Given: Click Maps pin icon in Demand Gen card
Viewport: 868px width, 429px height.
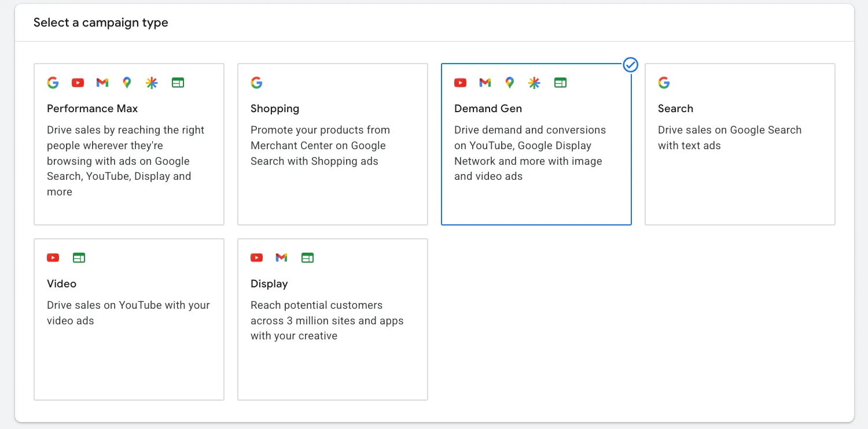Looking at the screenshot, I should (509, 83).
